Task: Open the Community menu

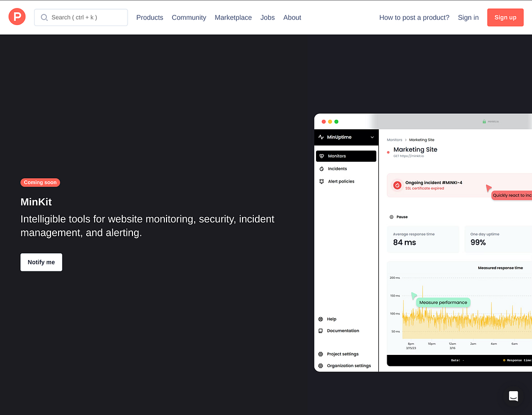Action: 189,18
